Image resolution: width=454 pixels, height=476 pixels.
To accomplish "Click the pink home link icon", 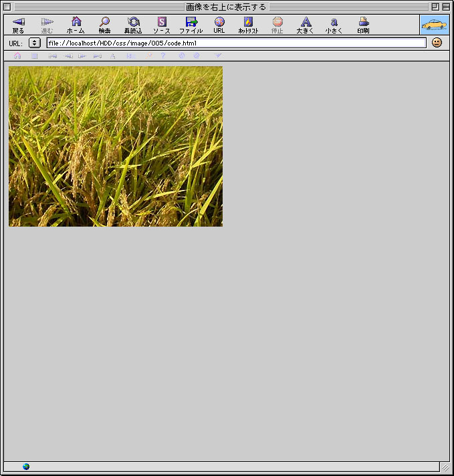I will (17, 55).
